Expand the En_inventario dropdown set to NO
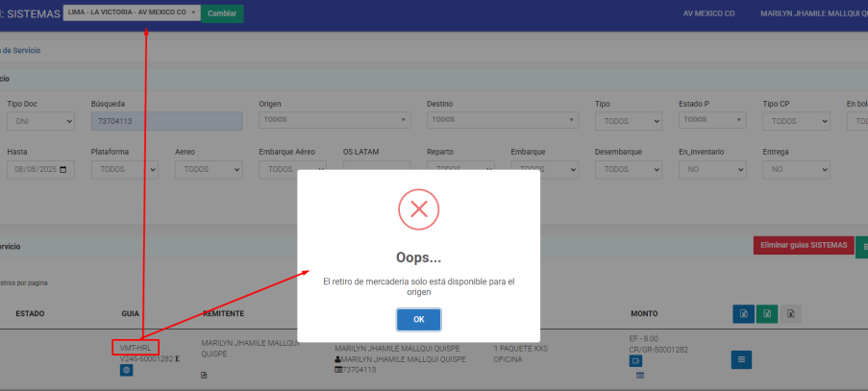Viewport: 868px width, 391px height. (x=711, y=169)
